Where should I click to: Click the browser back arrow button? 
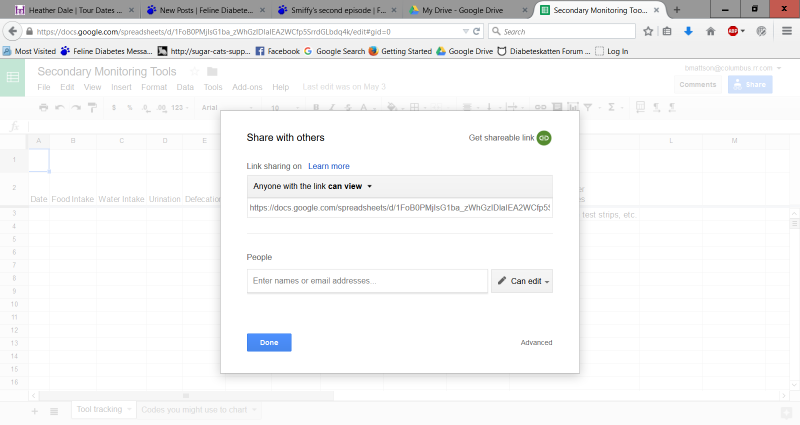click(12, 31)
